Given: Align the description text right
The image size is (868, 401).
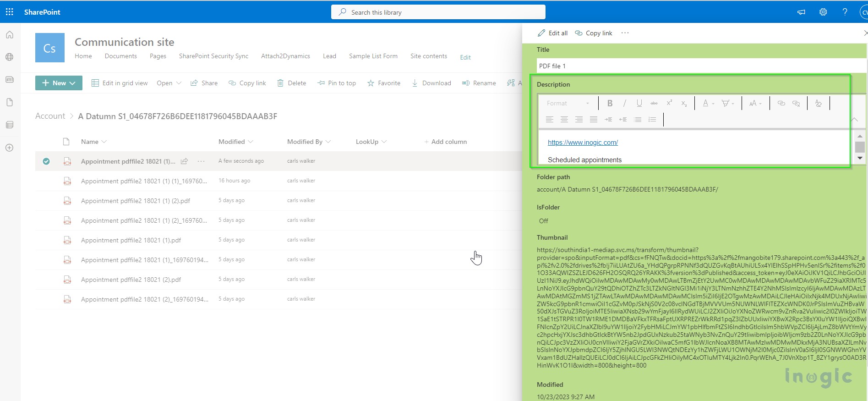Looking at the screenshot, I should point(579,120).
